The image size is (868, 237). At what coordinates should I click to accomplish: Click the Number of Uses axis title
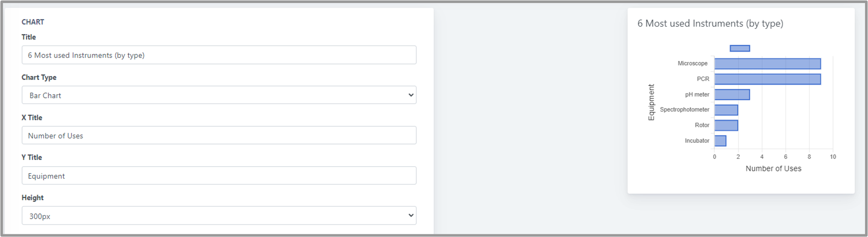tap(773, 169)
